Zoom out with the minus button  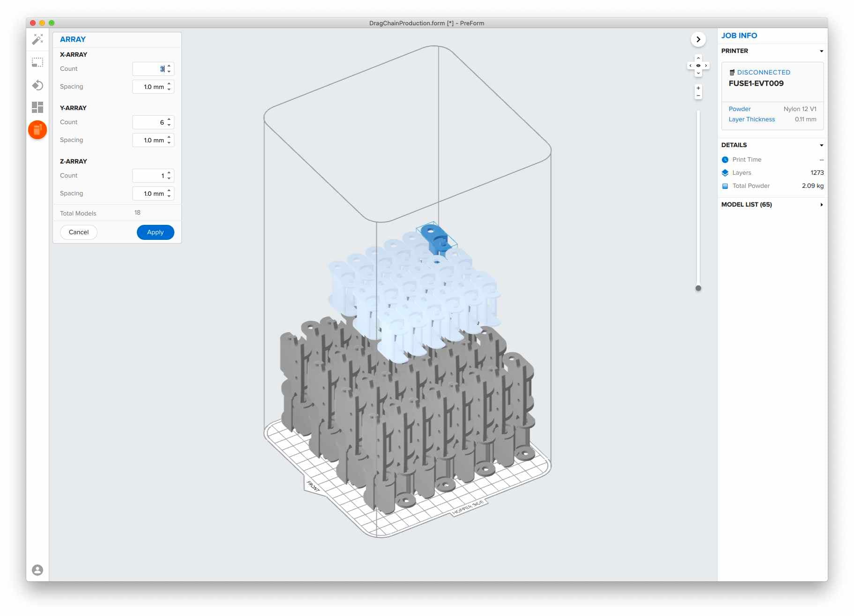698,96
